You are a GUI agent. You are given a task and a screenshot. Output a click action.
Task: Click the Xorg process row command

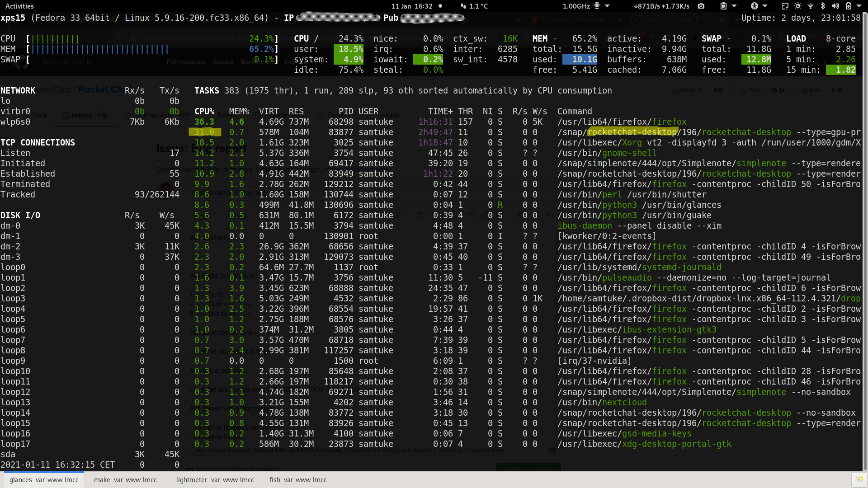[709, 143]
